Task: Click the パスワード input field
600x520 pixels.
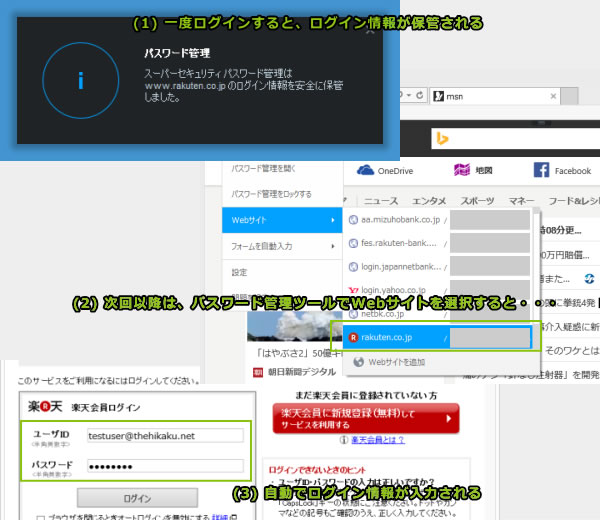Action: (x=165, y=466)
